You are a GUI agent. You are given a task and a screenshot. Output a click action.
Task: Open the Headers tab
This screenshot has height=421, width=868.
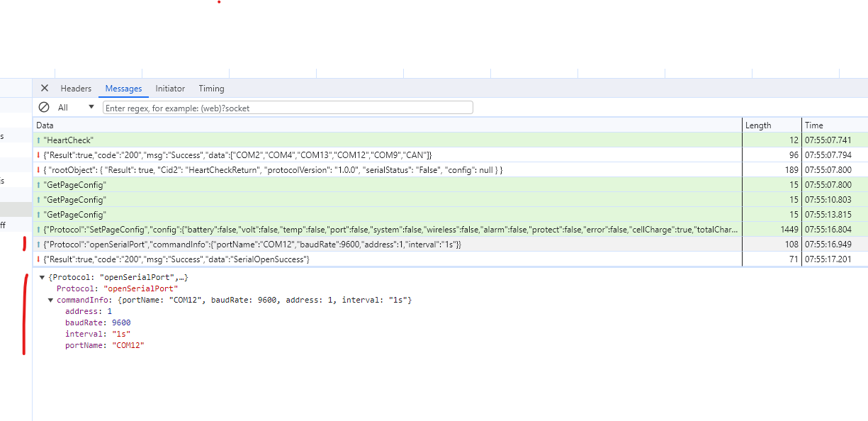click(76, 89)
